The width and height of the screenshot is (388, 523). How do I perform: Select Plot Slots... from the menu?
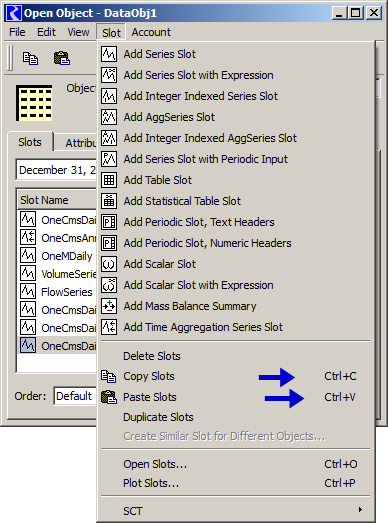237,483
